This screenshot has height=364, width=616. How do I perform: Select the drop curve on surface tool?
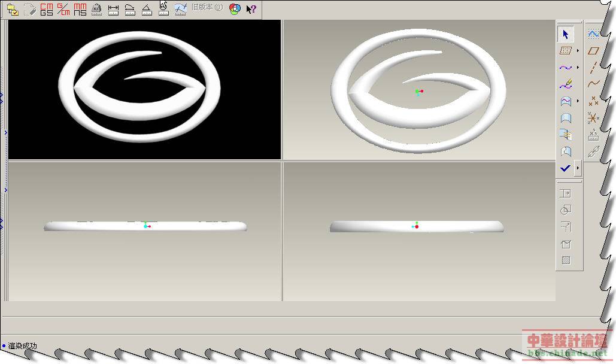[x=565, y=101]
